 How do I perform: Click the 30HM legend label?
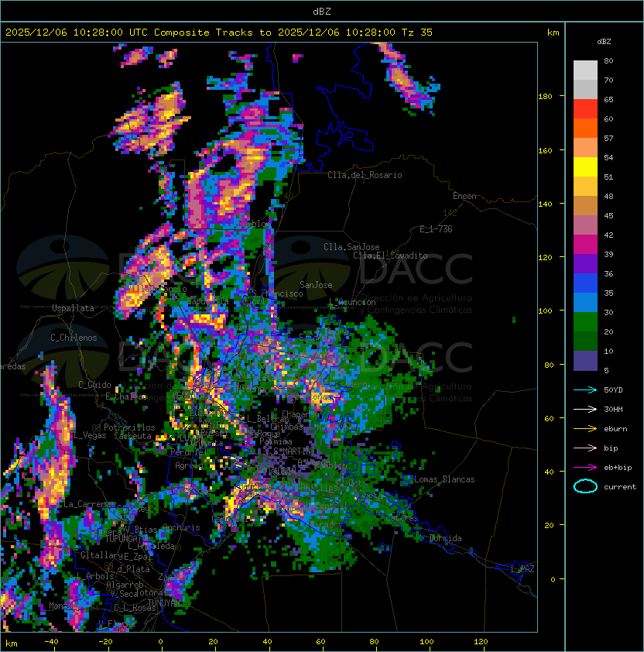pyautogui.click(x=613, y=409)
